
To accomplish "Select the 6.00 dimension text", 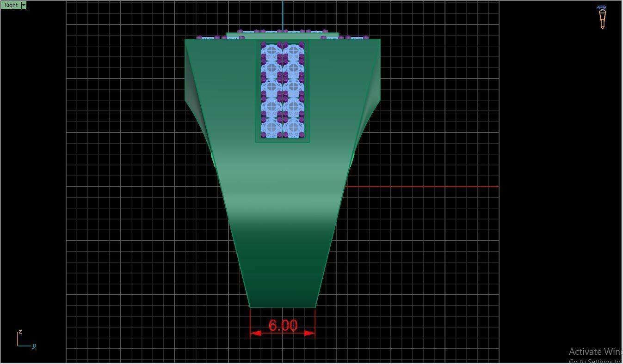I will (x=283, y=325).
